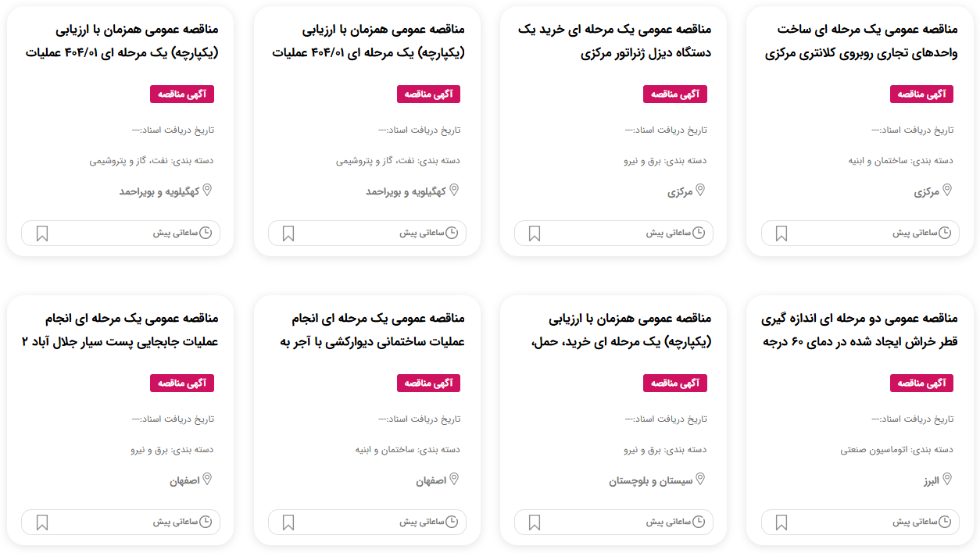Image resolution: width=980 pixels, height=553 pixels.
Task: Open the tender for جابجایی پست سیار جلال آباد ۲
Action: [124, 330]
